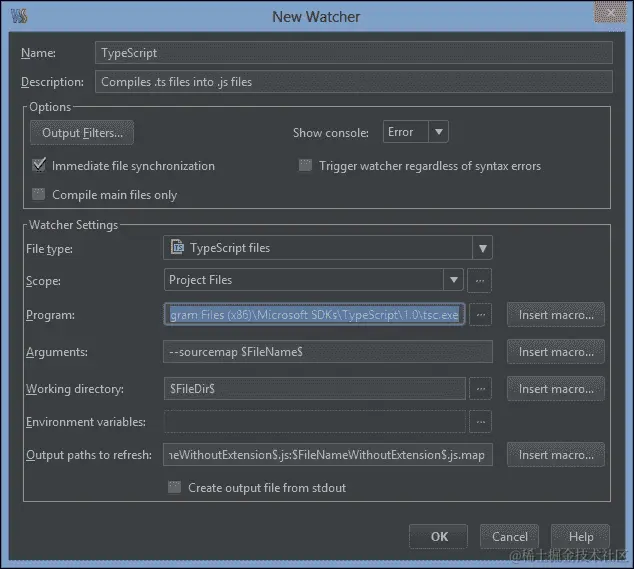Screen dimensions: 634x569
Task: Insert macro for the Program field
Action: 556,315
